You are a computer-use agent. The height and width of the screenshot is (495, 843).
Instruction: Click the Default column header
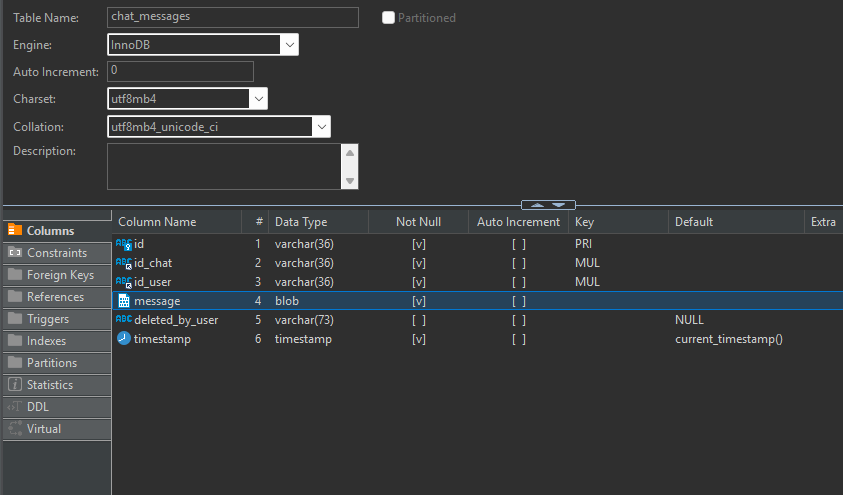(736, 222)
